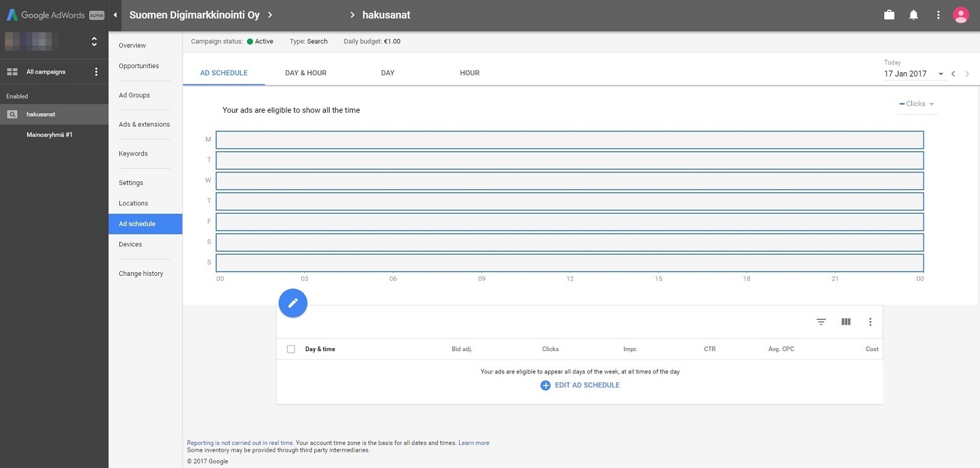Open notifications bell

(x=914, y=15)
